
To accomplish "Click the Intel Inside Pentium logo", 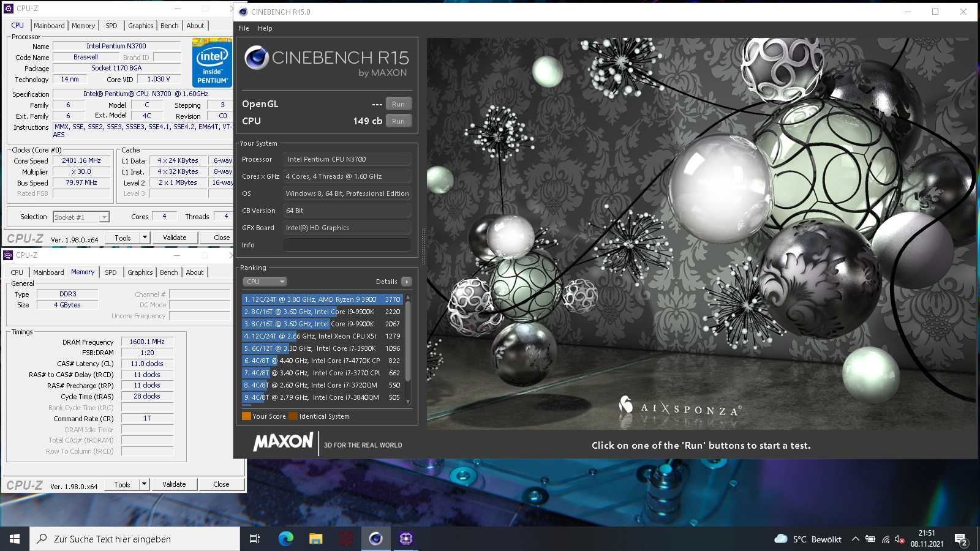I will point(212,62).
